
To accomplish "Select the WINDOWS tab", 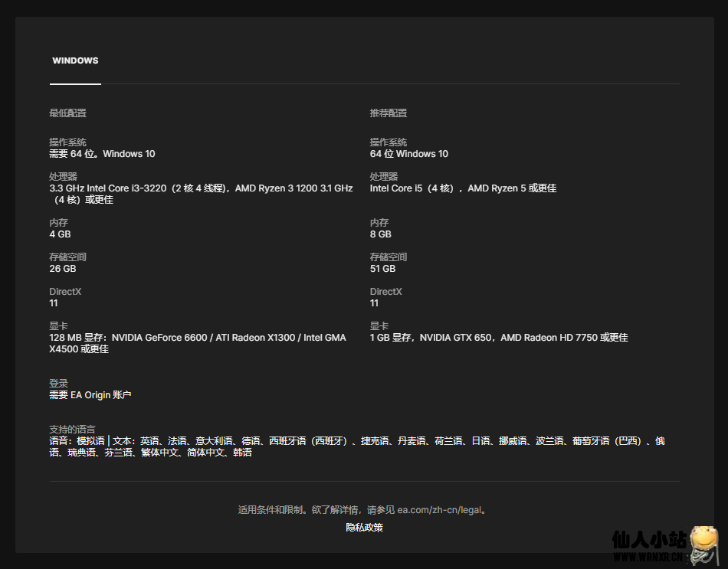I will point(75,61).
